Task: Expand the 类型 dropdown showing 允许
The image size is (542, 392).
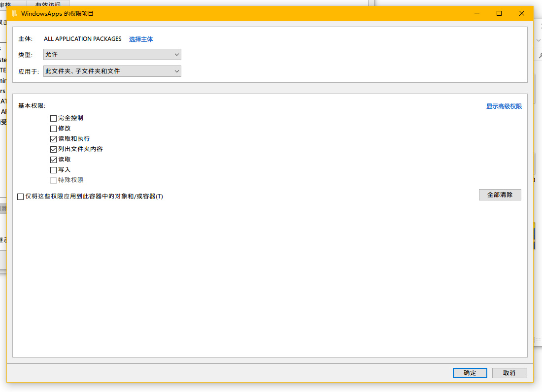Action: [x=112, y=55]
